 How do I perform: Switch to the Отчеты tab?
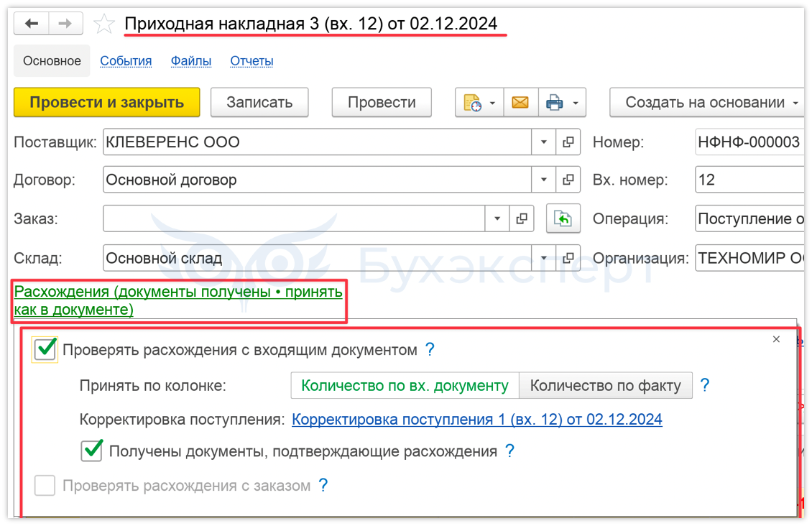point(252,61)
